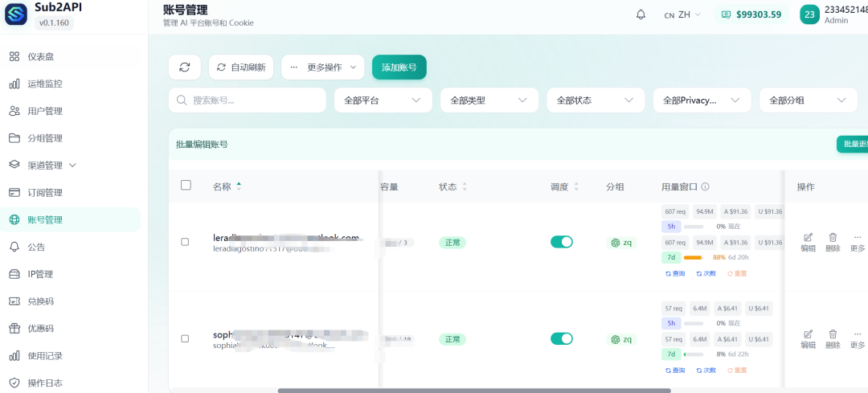
Task: Click the Sub2API logo icon
Action: 16,14
